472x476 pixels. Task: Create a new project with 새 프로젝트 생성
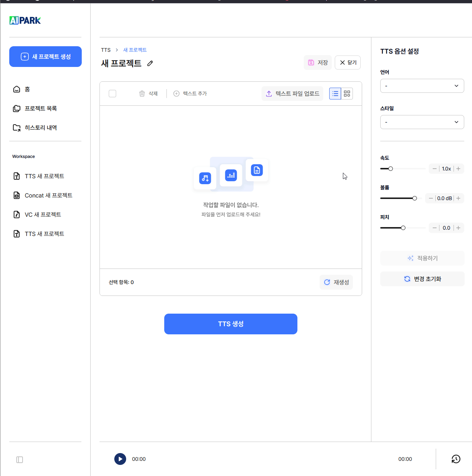pyautogui.click(x=45, y=57)
